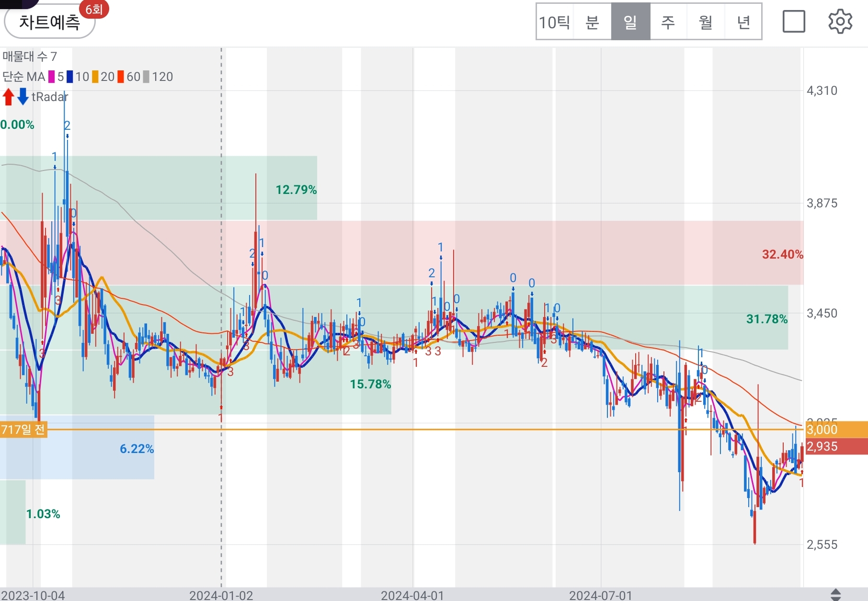Tap the 3,450 price axis label

822,313
